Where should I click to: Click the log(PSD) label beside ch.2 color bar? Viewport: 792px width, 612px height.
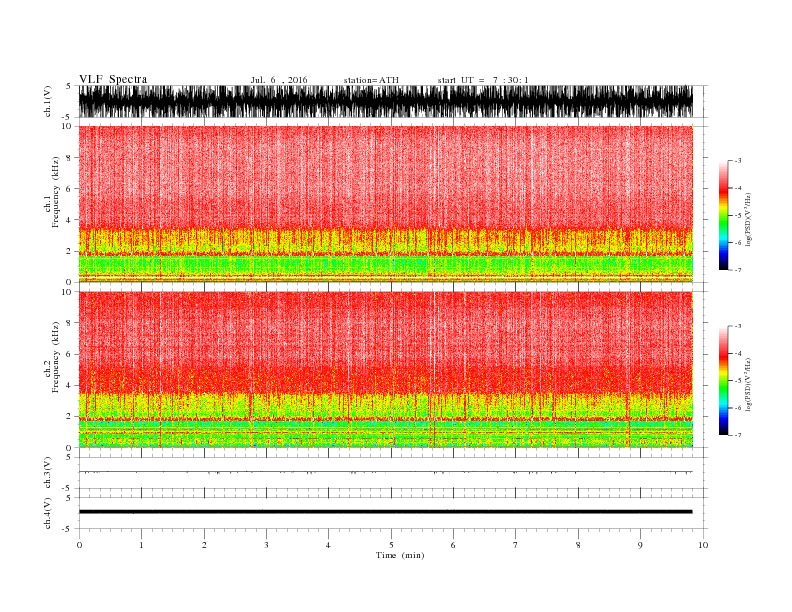[749, 385]
